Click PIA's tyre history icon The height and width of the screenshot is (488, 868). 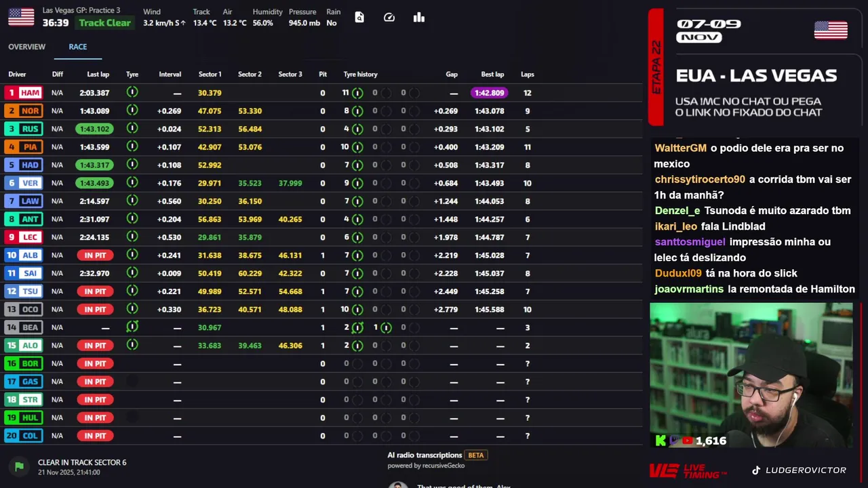[x=357, y=147]
